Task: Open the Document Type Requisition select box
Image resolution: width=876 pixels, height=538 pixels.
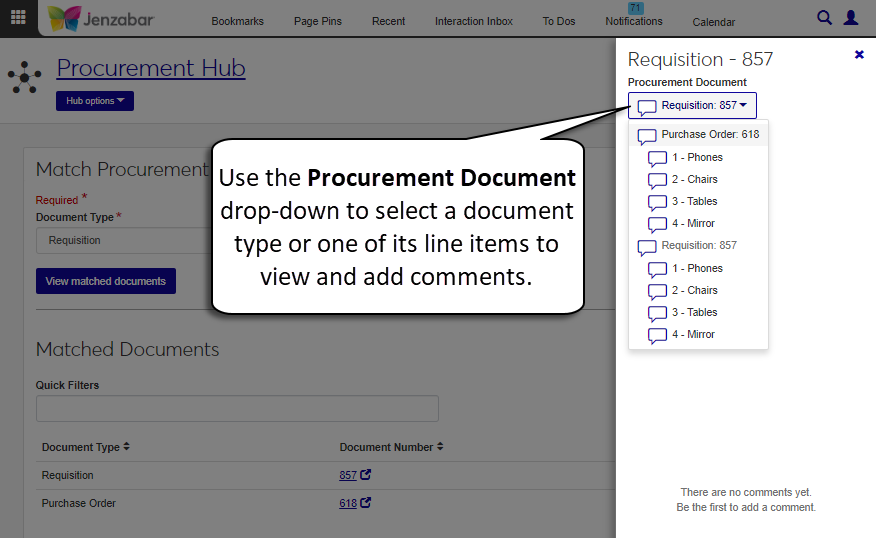Action: (123, 240)
